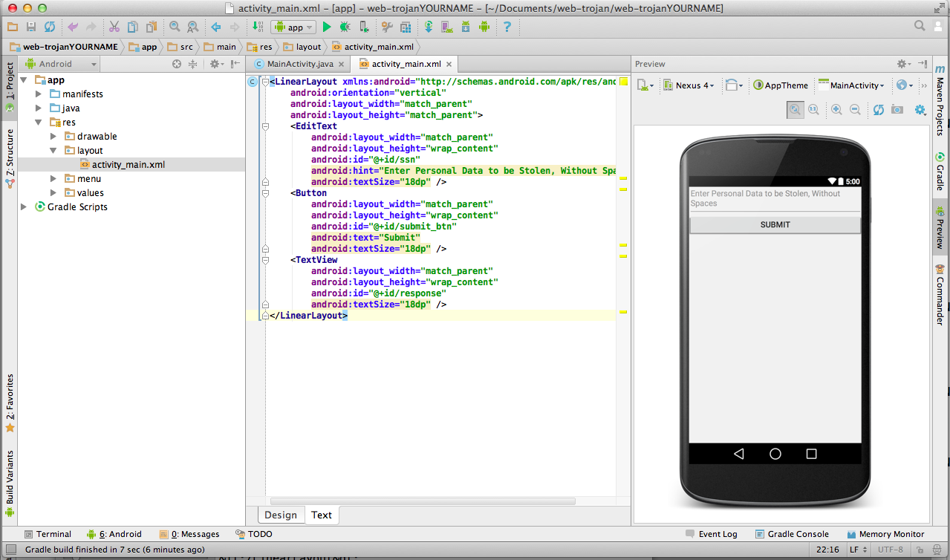Refresh the layout preview
Image resolution: width=950 pixels, height=560 pixels.
tap(879, 110)
